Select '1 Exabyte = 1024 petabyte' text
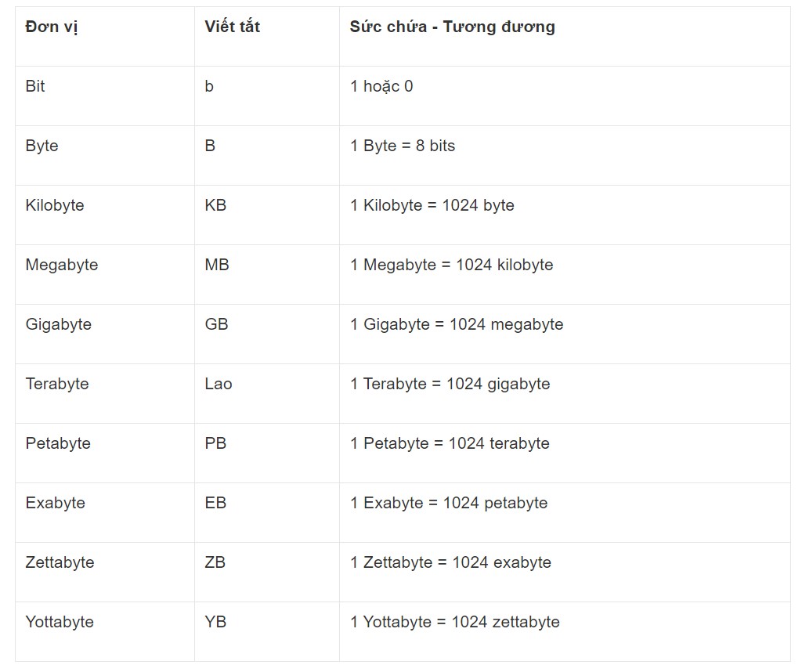This screenshot has height=672, width=802. click(449, 504)
